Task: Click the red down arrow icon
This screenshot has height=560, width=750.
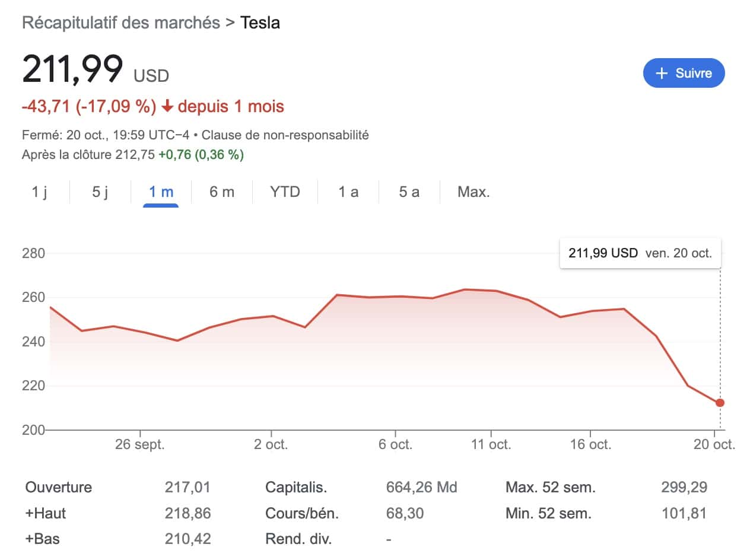Action: [167, 107]
